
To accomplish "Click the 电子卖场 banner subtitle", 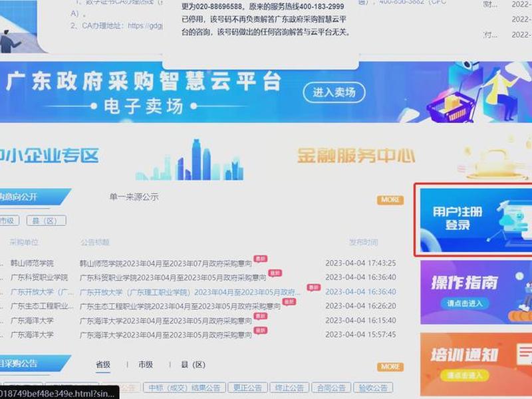I will 144,106.
